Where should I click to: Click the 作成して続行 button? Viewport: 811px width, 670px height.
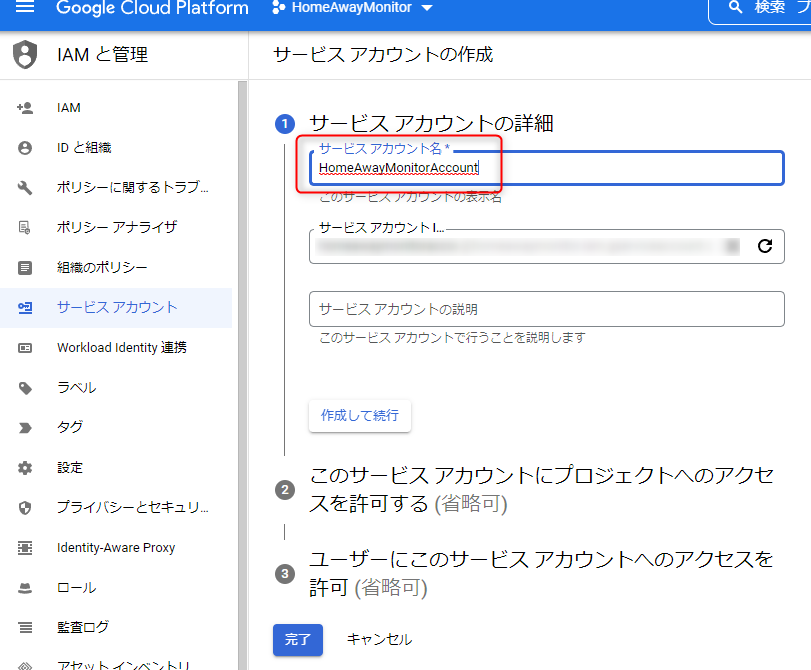360,415
